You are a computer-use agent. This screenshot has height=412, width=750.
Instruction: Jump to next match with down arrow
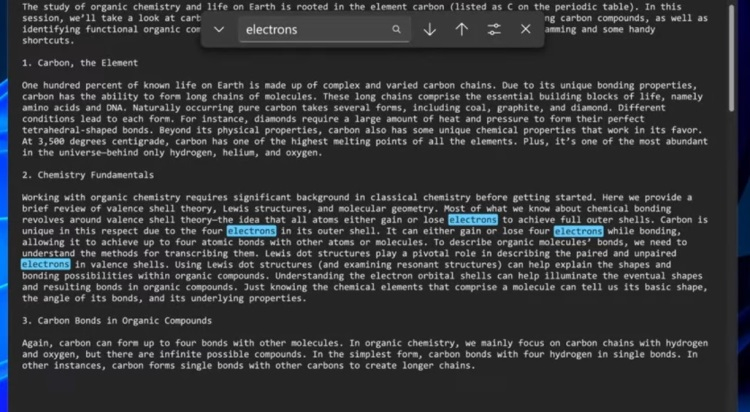[x=430, y=30]
